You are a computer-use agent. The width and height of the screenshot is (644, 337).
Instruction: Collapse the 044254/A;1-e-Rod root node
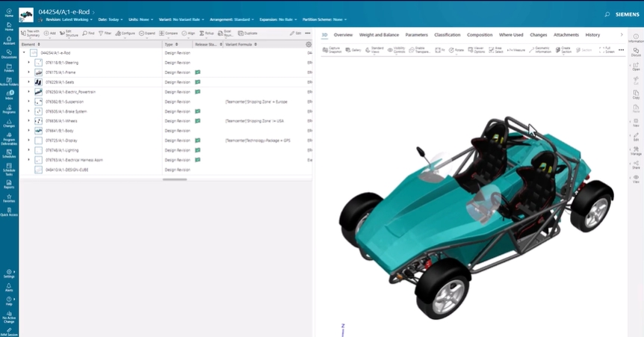(x=23, y=53)
